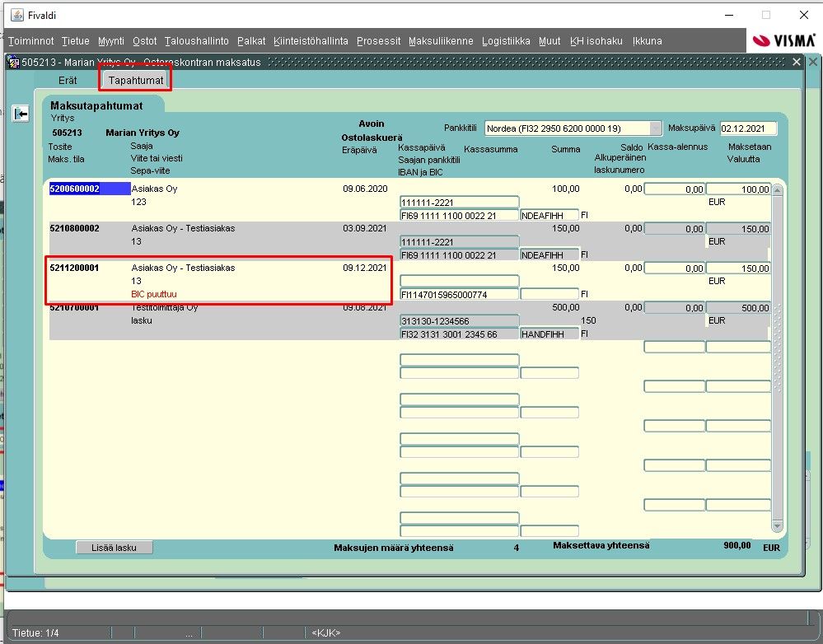
Task: Select voucher number 5211200001
Action: click(x=74, y=268)
